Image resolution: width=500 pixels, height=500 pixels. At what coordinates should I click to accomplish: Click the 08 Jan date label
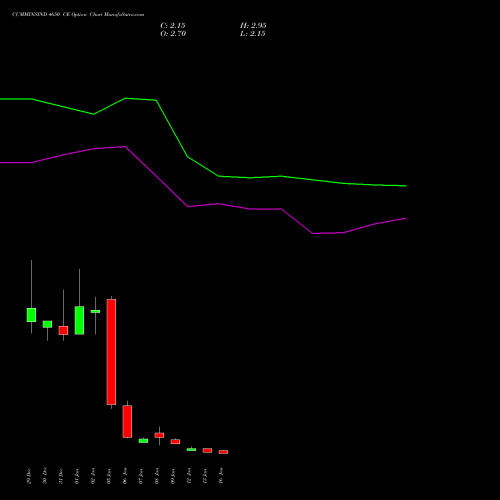[157, 476]
